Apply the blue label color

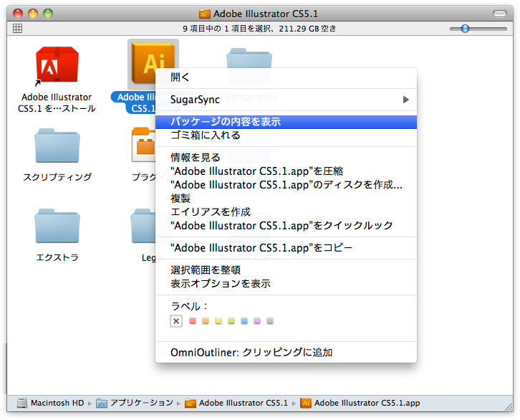244,321
